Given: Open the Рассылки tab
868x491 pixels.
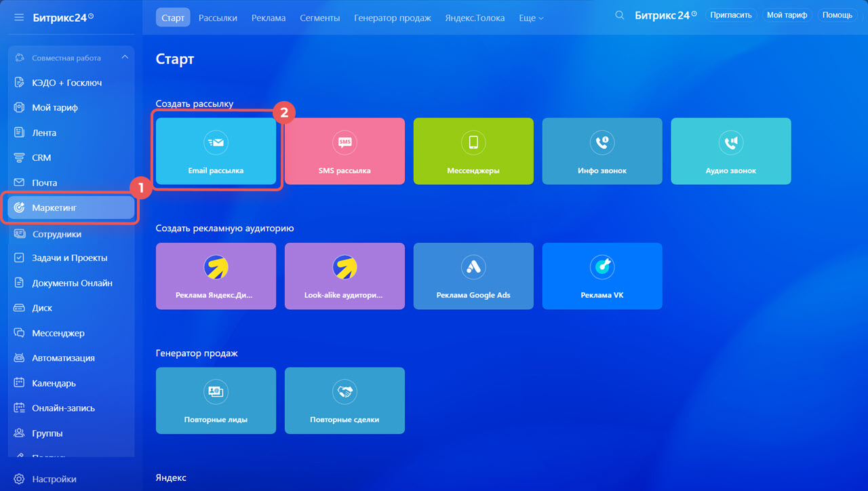Looking at the screenshot, I should (218, 18).
